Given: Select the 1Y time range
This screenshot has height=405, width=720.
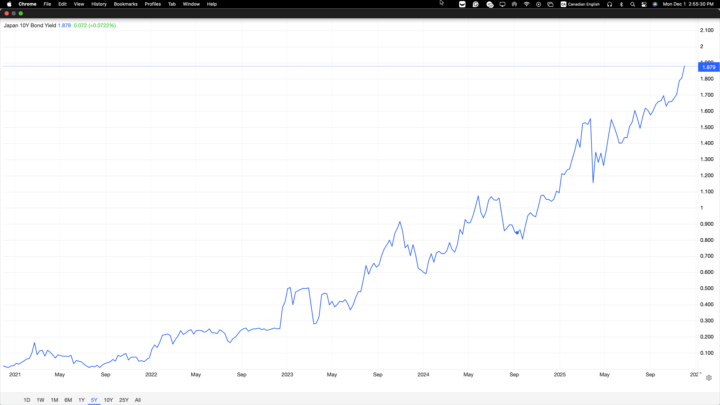Looking at the screenshot, I should pyautogui.click(x=81, y=400).
